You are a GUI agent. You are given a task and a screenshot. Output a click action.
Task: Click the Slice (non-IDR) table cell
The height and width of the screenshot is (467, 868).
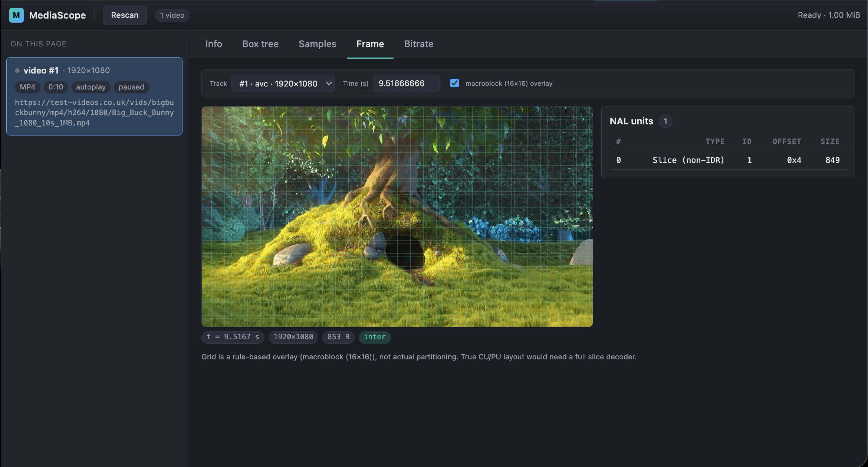(688, 160)
